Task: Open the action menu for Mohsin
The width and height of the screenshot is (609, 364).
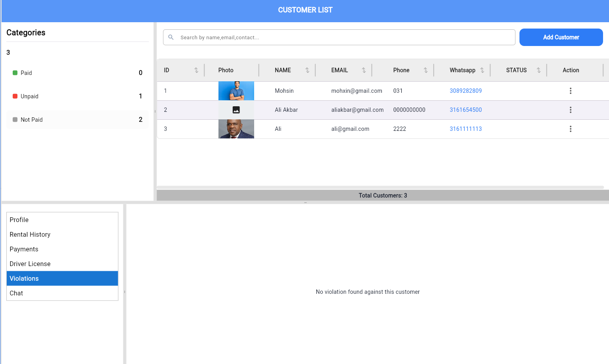Action: (571, 91)
